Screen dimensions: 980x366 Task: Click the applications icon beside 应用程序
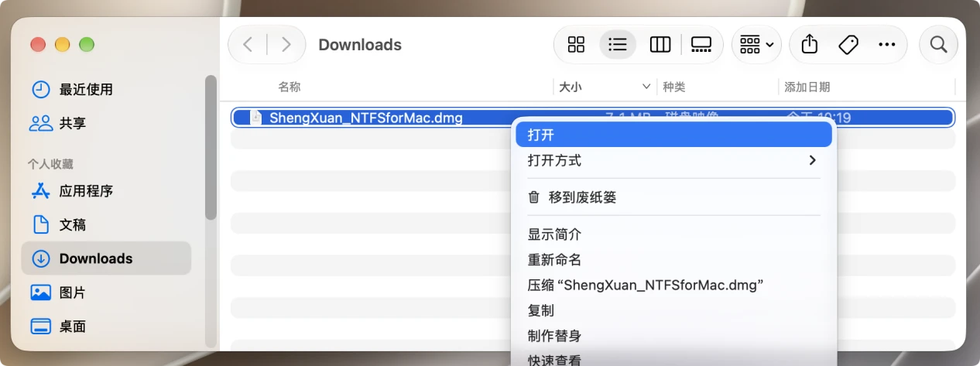click(x=40, y=190)
